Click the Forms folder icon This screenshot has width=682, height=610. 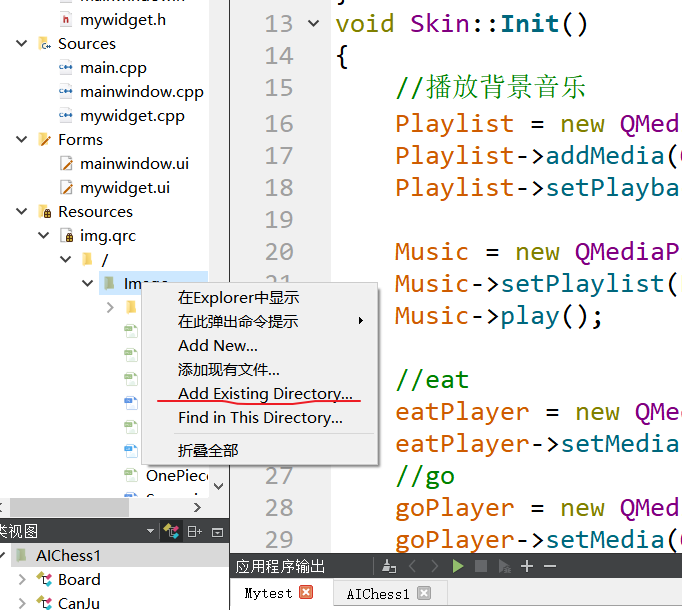point(44,140)
